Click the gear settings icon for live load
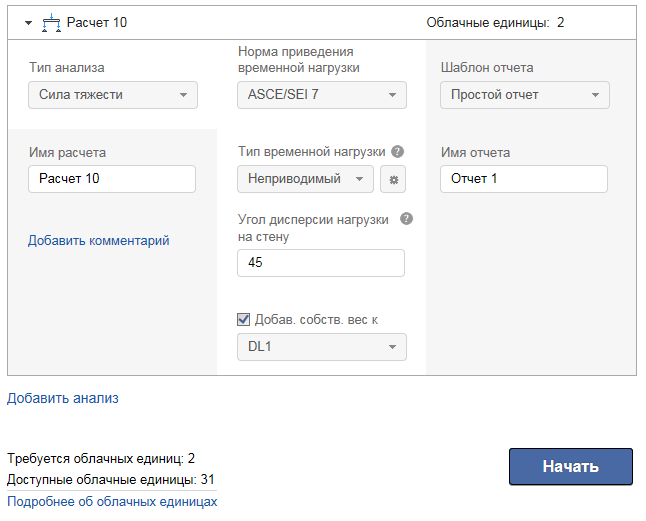646x521 pixels. point(393,179)
